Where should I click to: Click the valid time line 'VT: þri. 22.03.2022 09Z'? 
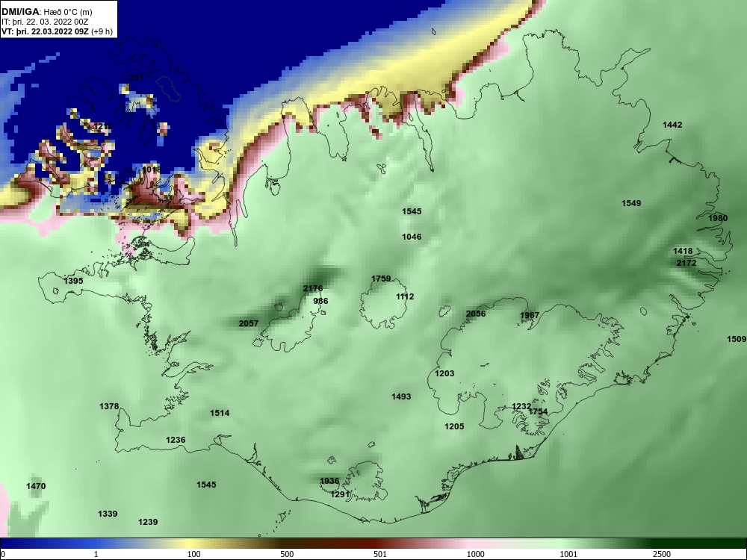pyautogui.click(x=46, y=32)
